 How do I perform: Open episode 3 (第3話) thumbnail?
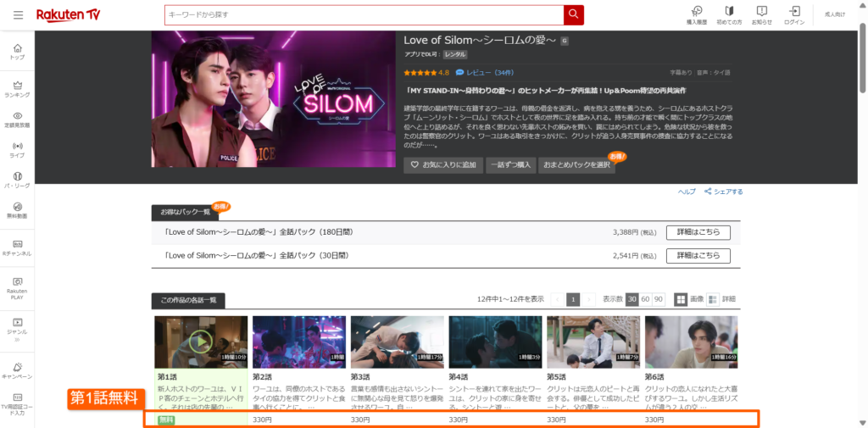(397, 342)
